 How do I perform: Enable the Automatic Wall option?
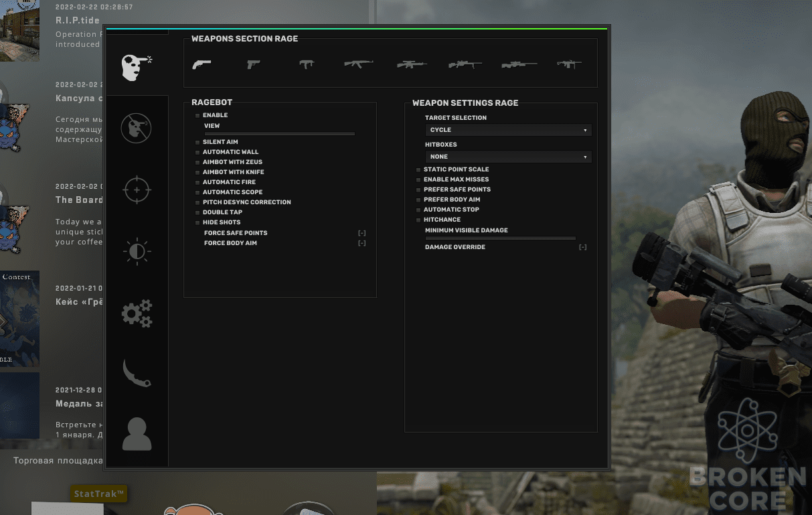point(197,153)
